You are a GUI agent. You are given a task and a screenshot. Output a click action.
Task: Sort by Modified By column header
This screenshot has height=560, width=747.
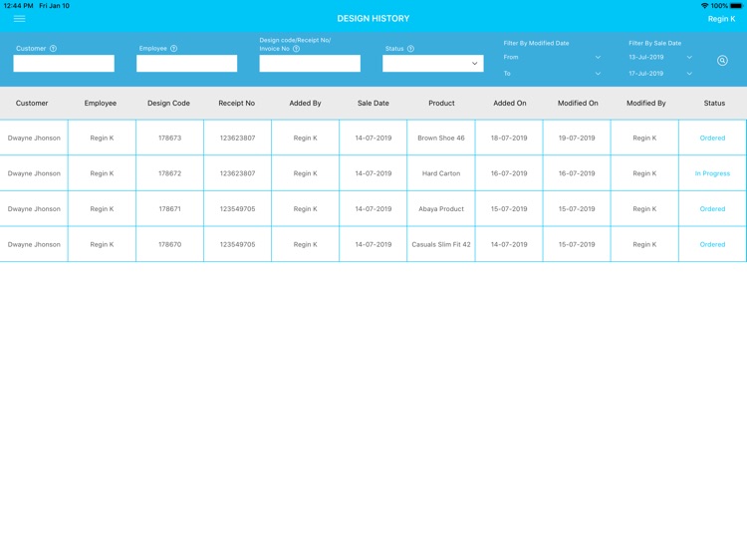[646, 103]
